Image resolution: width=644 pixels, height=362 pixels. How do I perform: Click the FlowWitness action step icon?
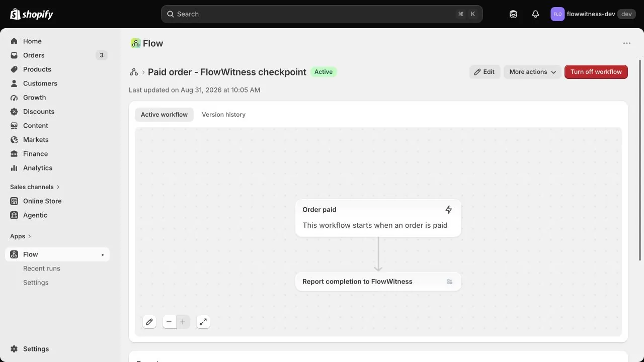(450, 282)
